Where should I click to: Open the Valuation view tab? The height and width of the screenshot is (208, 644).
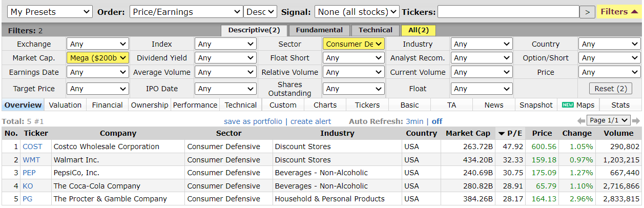[x=65, y=105]
